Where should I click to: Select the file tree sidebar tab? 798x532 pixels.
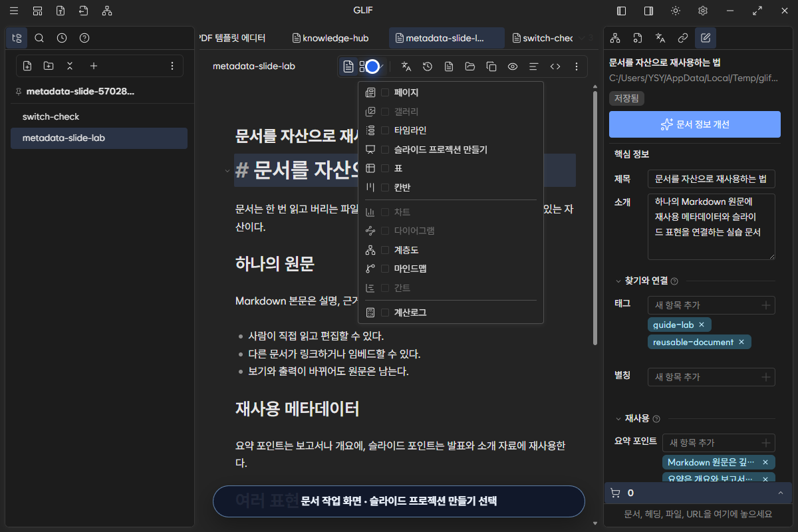(x=17, y=38)
